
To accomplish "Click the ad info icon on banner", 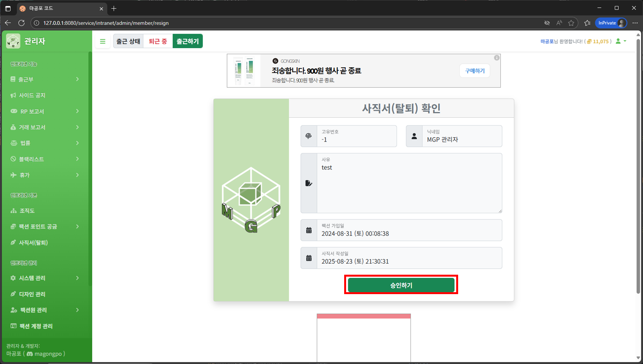I will tap(497, 58).
